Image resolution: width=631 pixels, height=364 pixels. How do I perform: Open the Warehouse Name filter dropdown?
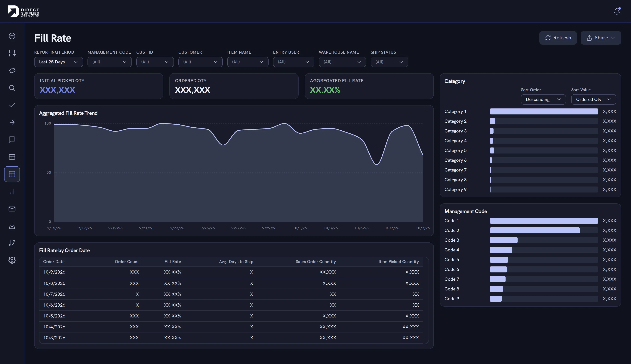[342, 62]
